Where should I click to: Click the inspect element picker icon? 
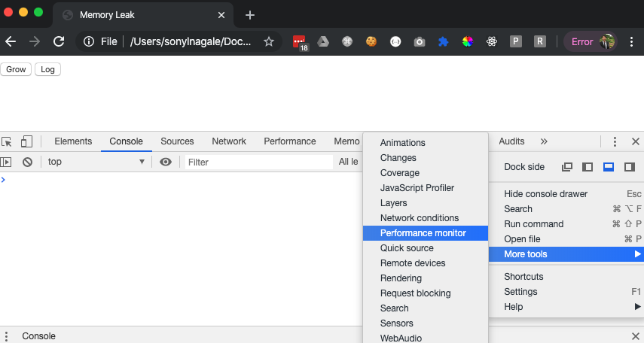tap(7, 141)
